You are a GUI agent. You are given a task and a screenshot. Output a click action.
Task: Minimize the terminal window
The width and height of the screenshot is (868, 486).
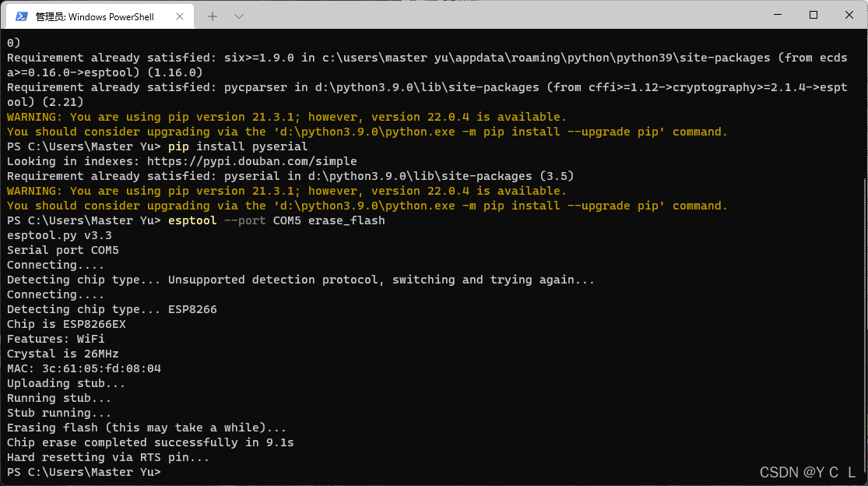[778, 15]
